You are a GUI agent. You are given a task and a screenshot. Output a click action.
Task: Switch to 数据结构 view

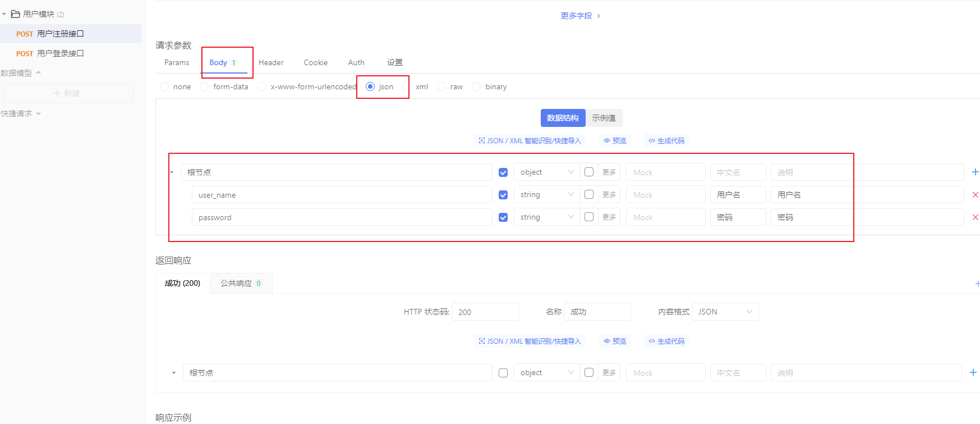coord(563,118)
